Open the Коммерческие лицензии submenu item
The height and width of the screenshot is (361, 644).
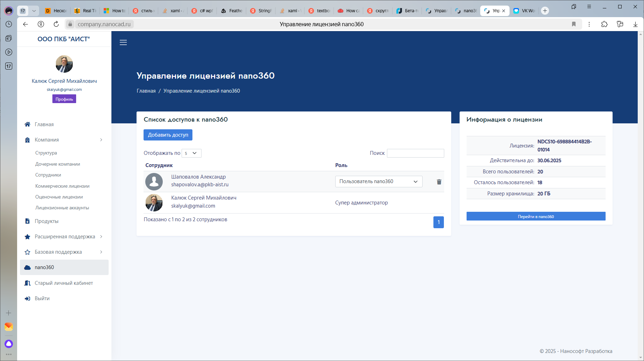[63, 186]
